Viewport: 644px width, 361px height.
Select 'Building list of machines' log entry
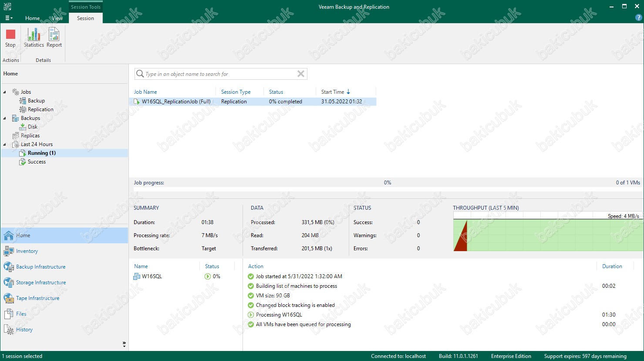tap(296, 286)
